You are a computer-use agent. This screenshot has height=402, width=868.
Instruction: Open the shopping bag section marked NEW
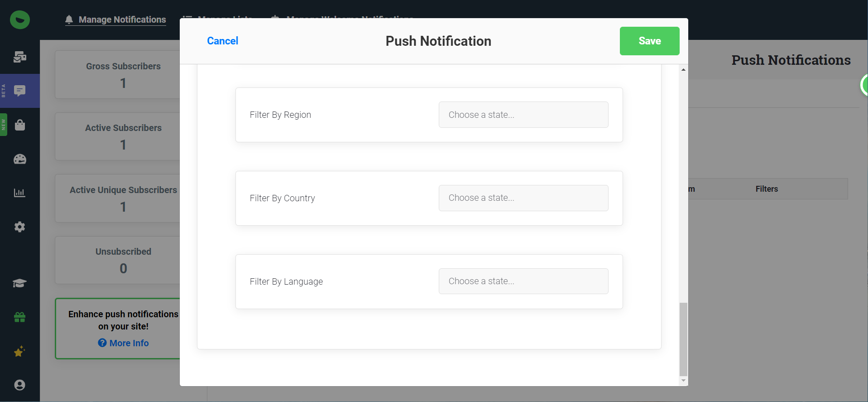[19, 125]
